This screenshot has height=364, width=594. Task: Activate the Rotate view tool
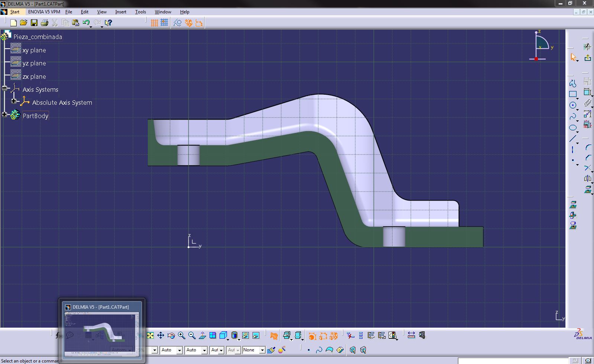(x=171, y=335)
